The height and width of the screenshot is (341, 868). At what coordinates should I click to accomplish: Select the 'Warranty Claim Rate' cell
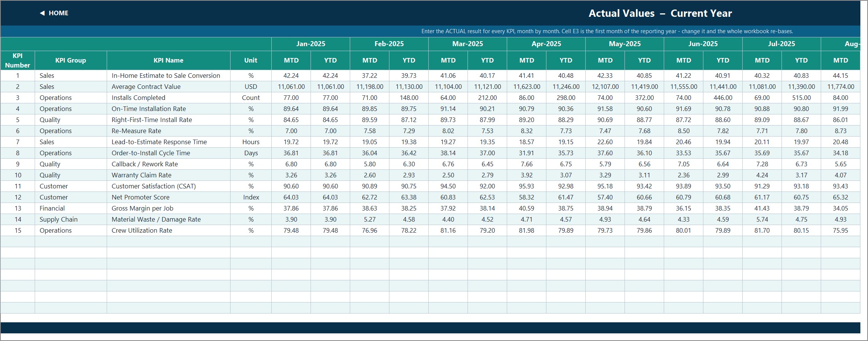click(168, 175)
